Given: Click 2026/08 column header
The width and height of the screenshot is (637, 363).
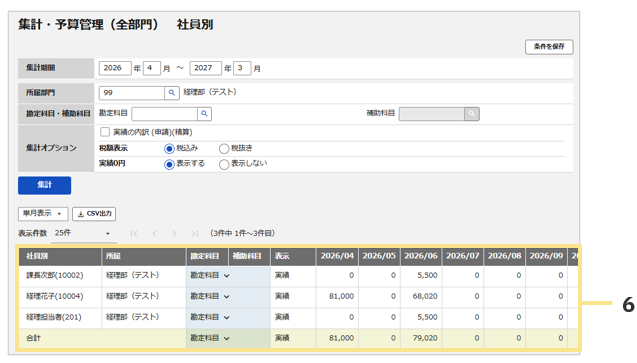Looking at the screenshot, I should click(x=505, y=256).
